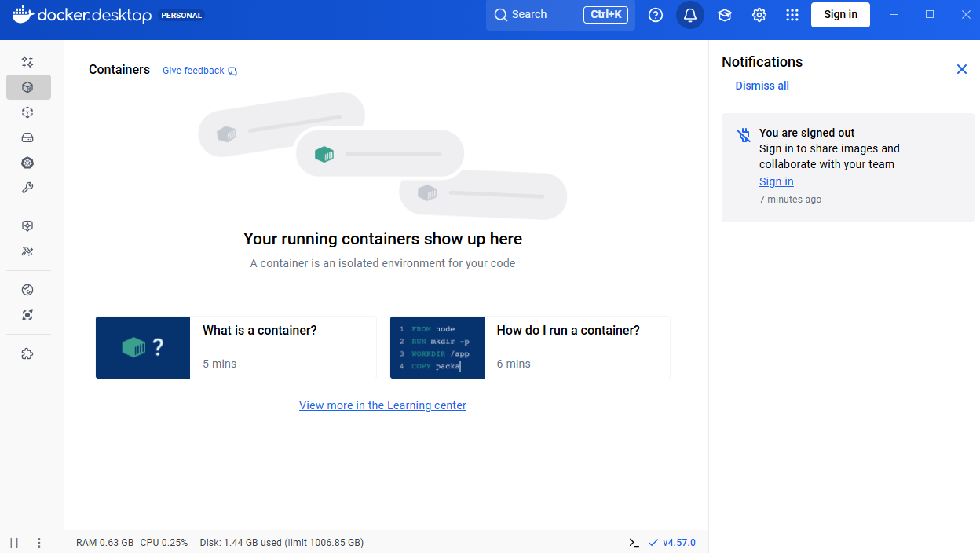Screen dimensions: 980x553
Task: Open the Images icon in sidebar
Action: coord(27,112)
